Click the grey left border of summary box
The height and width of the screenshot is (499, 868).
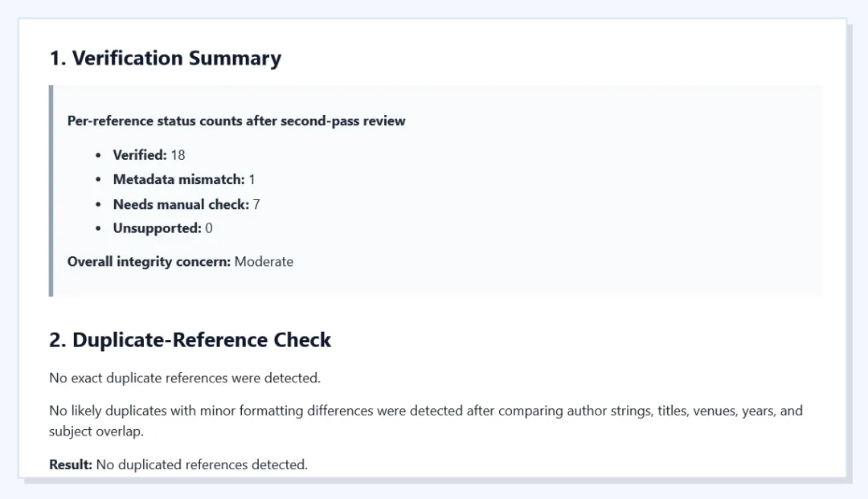click(x=51, y=190)
